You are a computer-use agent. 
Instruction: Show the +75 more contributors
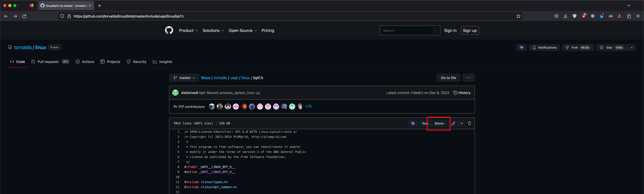pyautogui.click(x=308, y=106)
